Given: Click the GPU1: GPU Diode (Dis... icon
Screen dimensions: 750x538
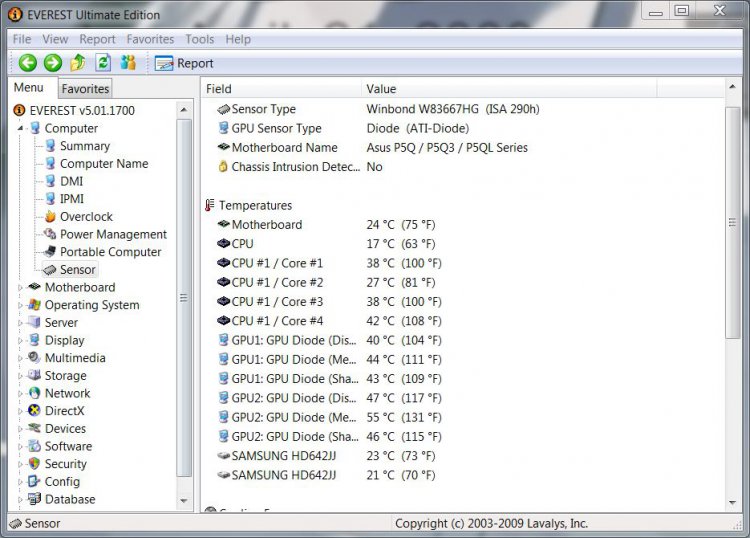Looking at the screenshot, I should click(223, 340).
